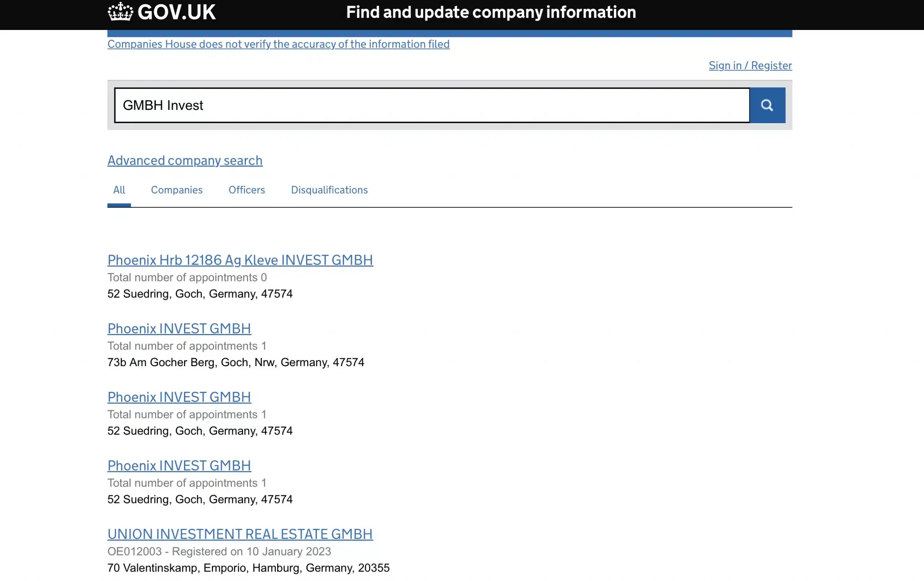Click the magnifying glass search button
Image resolution: width=924 pixels, height=581 pixels.
click(x=767, y=105)
